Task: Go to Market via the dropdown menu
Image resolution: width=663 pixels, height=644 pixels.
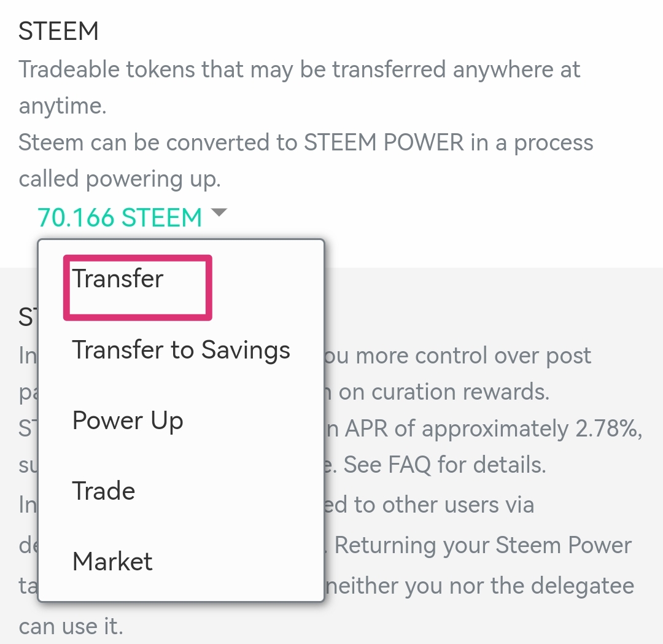Action: coord(112,562)
